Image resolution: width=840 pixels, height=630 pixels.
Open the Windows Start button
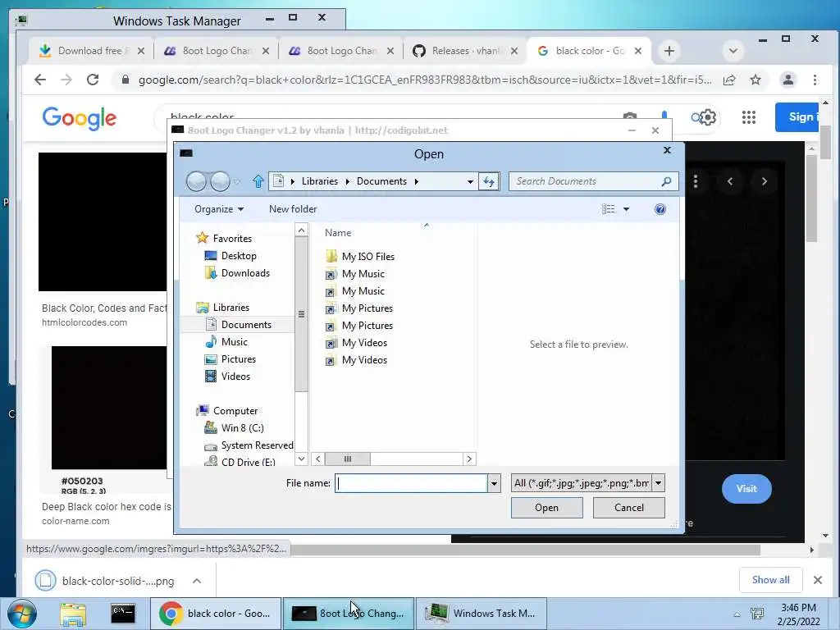22,614
